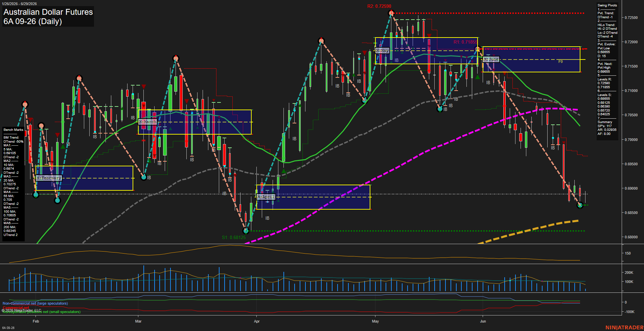The width and height of the screenshot is (644, 331).
Task: Click the 0.72500 price axis label
Action: (631, 18)
